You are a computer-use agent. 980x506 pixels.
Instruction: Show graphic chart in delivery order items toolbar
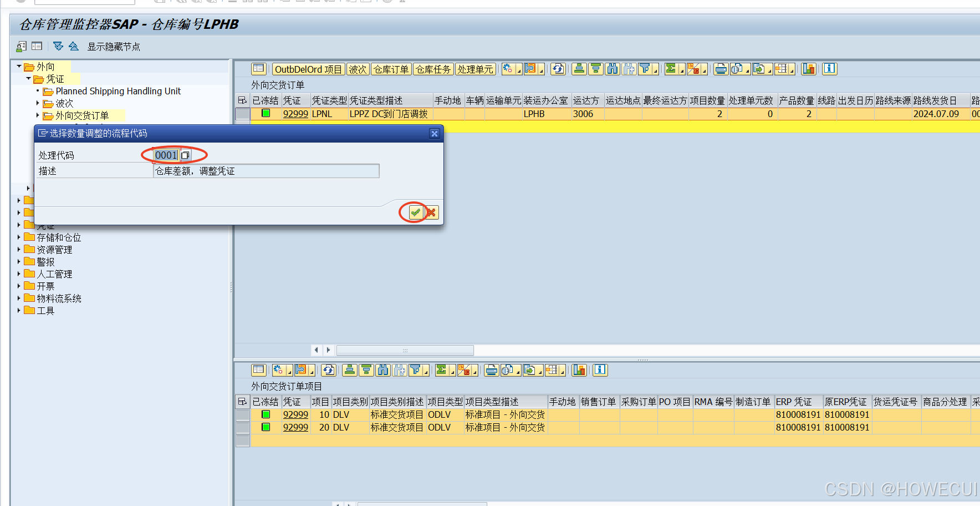[x=579, y=370]
